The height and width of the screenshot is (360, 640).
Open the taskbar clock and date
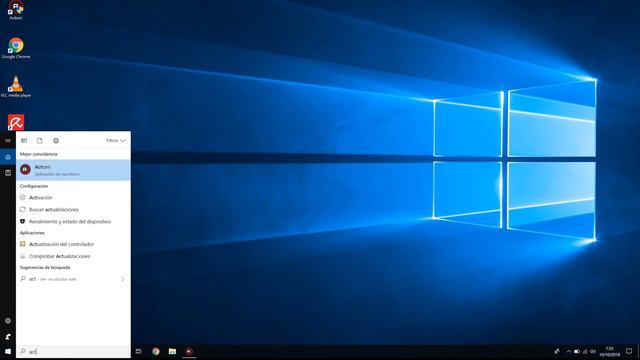pyautogui.click(x=610, y=351)
